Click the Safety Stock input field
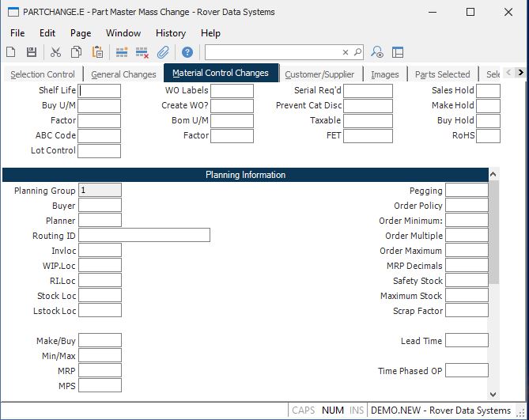 coord(467,281)
